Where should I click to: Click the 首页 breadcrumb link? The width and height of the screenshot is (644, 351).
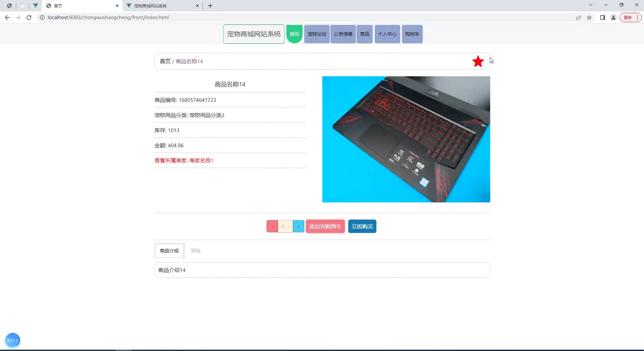165,61
